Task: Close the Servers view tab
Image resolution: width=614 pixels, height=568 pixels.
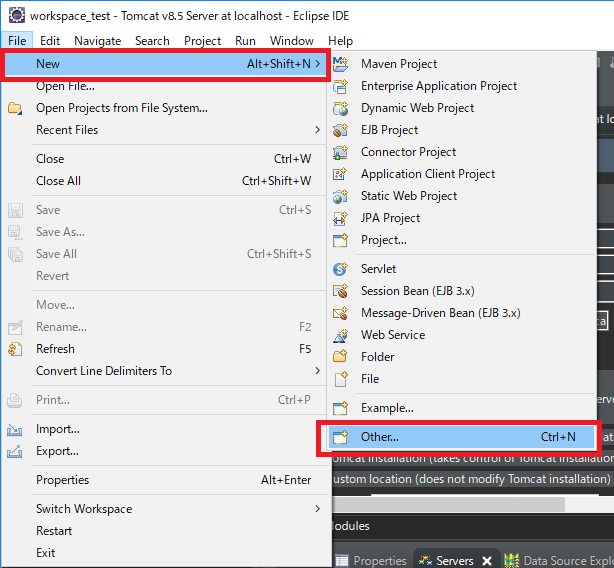Action: tap(487, 561)
